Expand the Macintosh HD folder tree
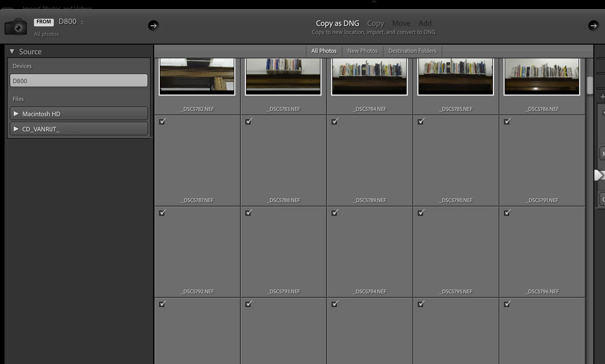The height and width of the screenshot is (364, 605). [16, 114]
